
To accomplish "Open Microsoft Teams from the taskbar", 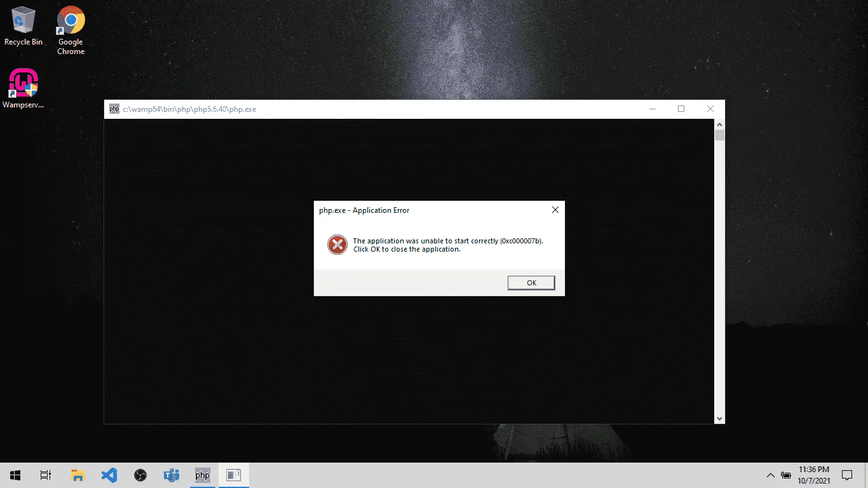I will 172,475.
